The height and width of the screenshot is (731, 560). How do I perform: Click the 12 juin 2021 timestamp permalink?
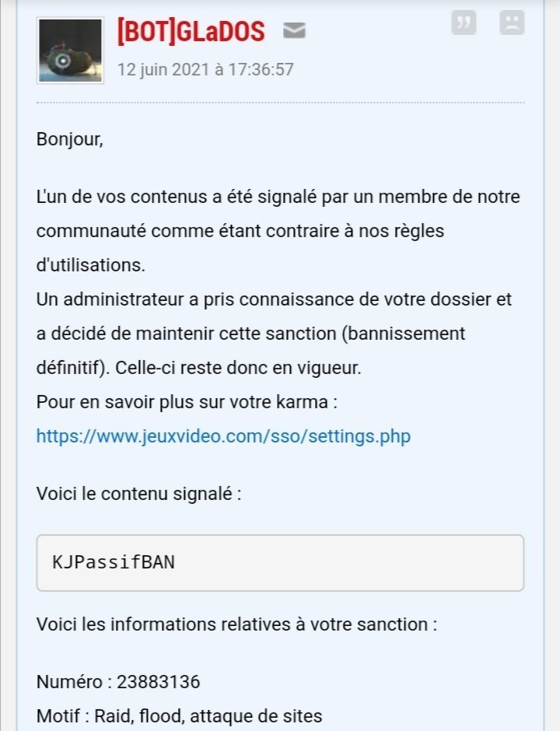click(x=205, y=69)
